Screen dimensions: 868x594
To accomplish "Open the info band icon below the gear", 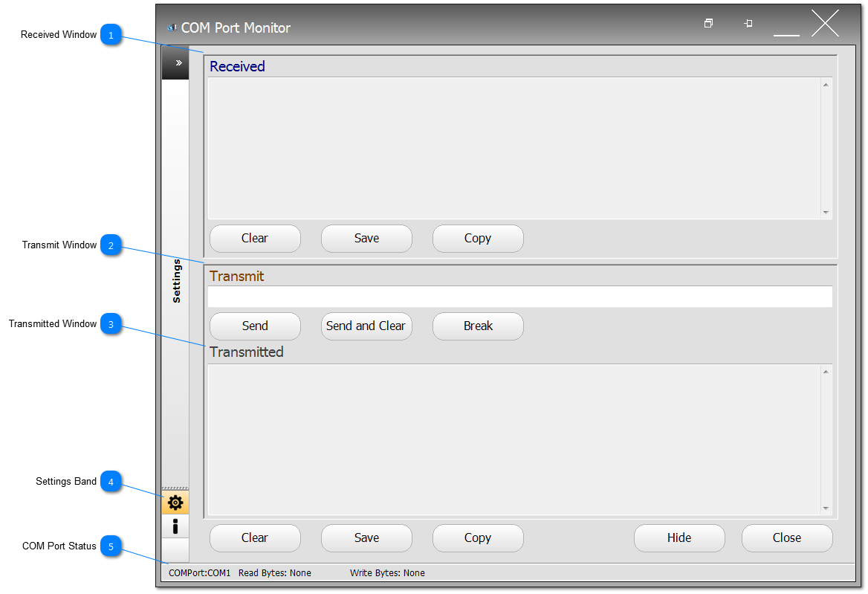I will click(x=175, y=526).
